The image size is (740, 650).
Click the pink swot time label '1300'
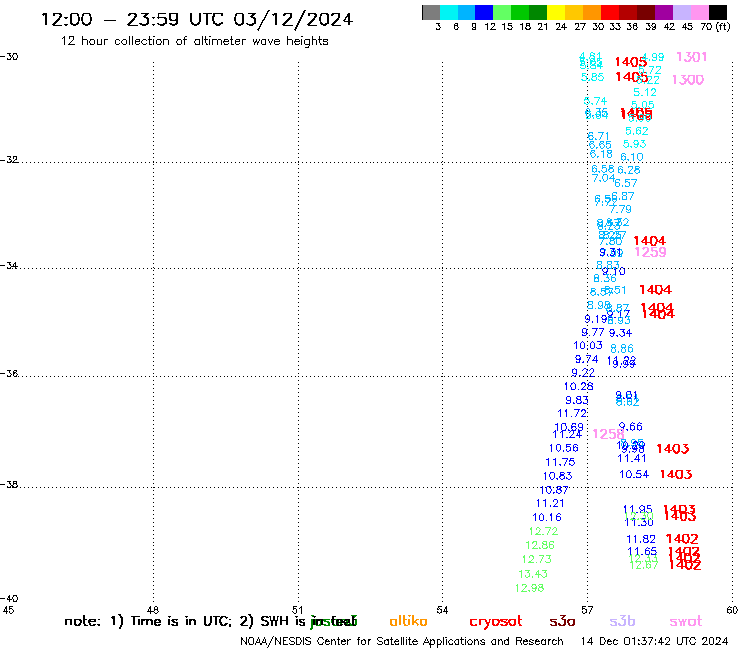click(x=688, y=80)
